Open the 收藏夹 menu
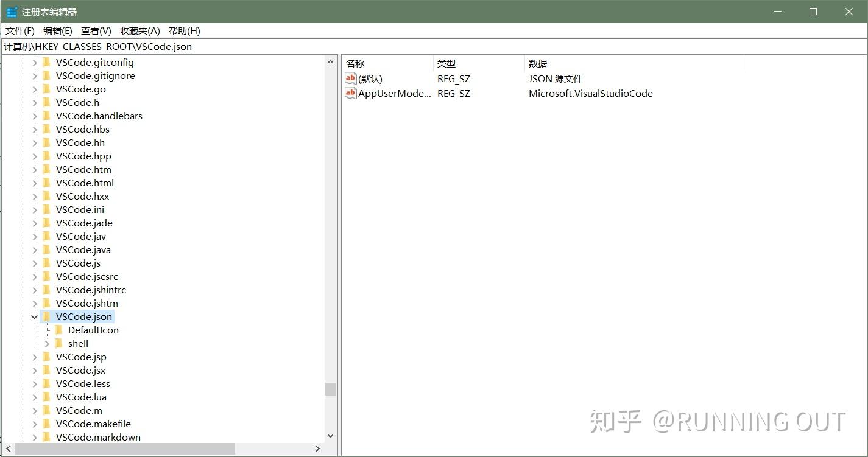This screenshot has width=868, height=457. pos(139,30)
